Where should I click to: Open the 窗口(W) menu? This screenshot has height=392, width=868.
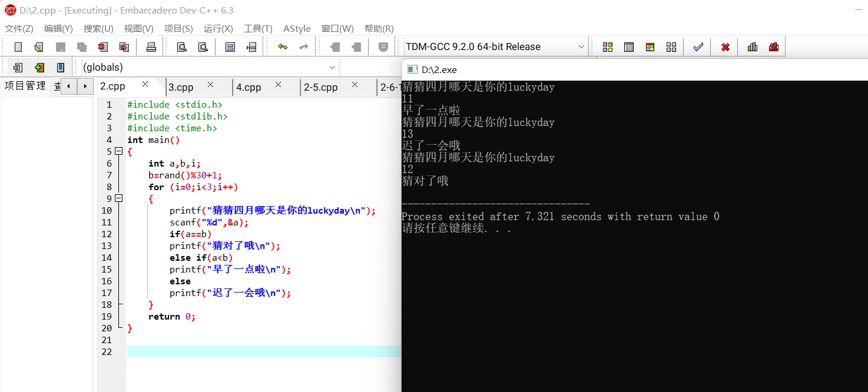pyautogui.click(x=337, y=28)
